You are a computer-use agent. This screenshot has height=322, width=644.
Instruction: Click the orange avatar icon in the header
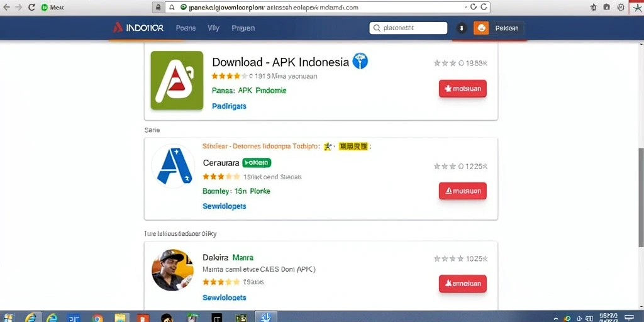pos(481,28)
